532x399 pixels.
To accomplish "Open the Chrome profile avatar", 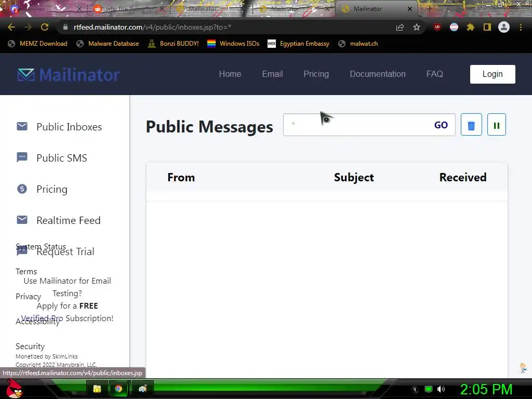I will point(504,27).
